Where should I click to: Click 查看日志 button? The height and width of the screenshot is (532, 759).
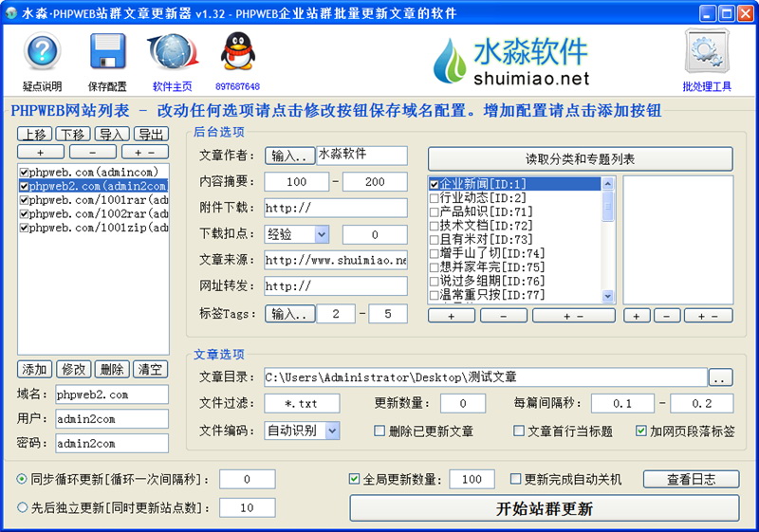[692, 479]
